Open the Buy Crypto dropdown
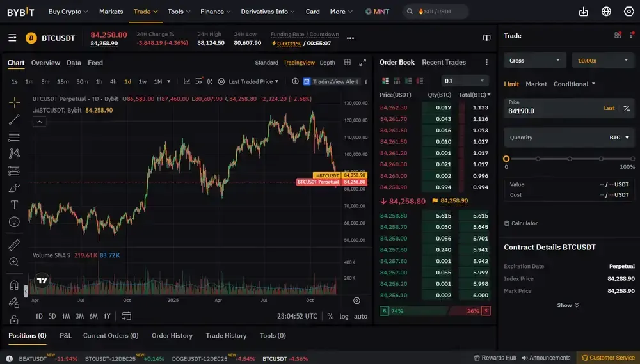The height and width of the screenshot is (364, 640). click(68, 12)
